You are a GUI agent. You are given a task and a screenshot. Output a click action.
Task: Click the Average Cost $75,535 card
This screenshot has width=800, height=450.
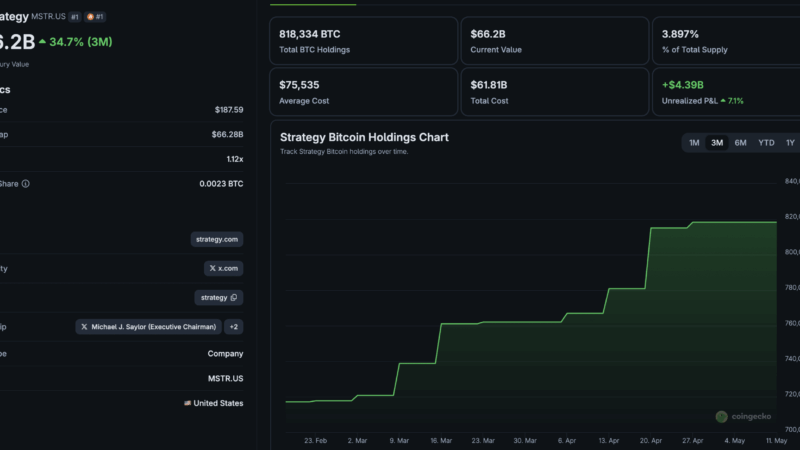point(363,92)
